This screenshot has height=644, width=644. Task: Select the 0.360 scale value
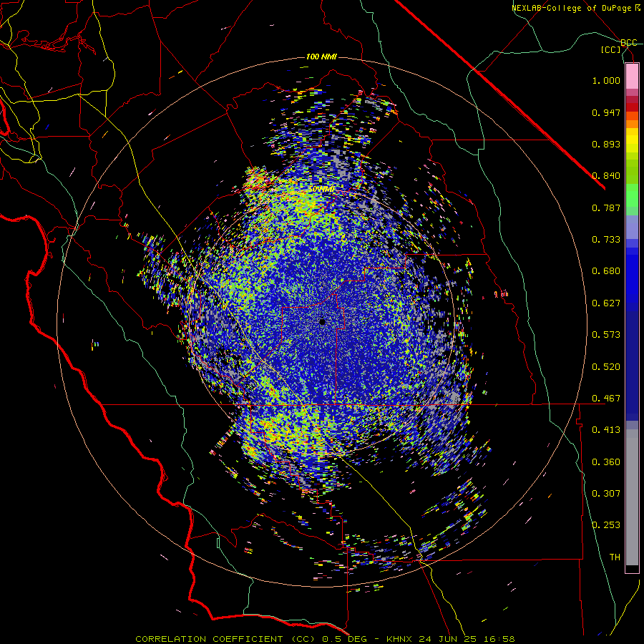click(x=606, y=462)
